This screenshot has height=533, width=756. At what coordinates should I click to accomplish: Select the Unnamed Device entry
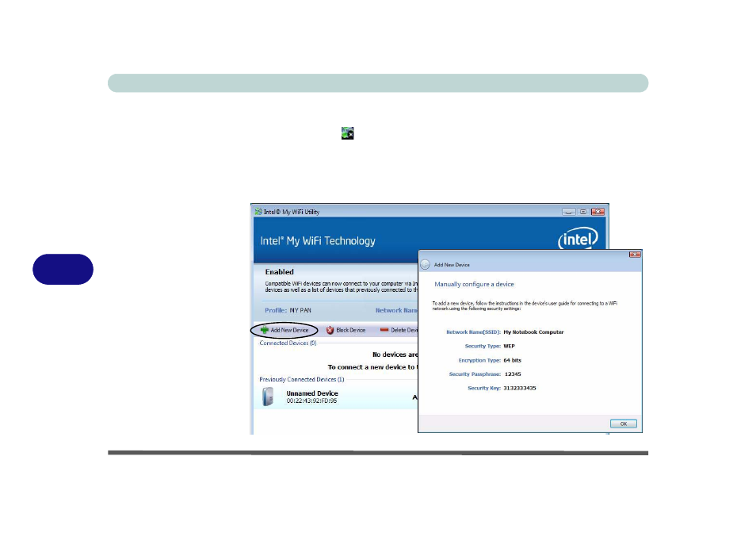pos(335,397)
